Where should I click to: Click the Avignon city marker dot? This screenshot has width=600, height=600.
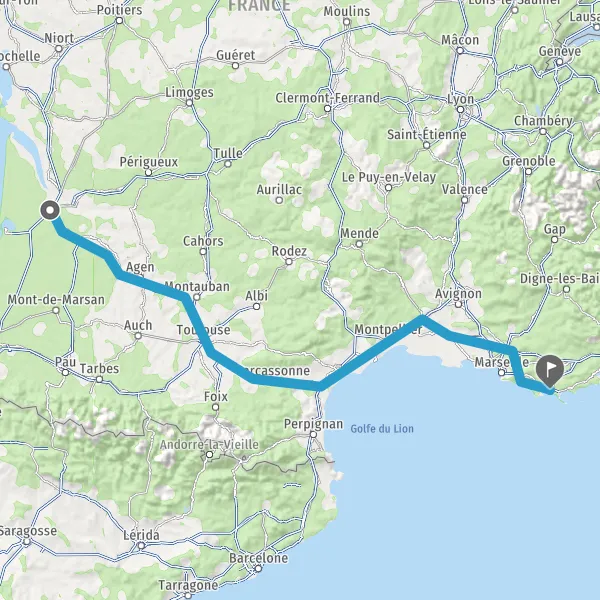[x=458, y=305]
